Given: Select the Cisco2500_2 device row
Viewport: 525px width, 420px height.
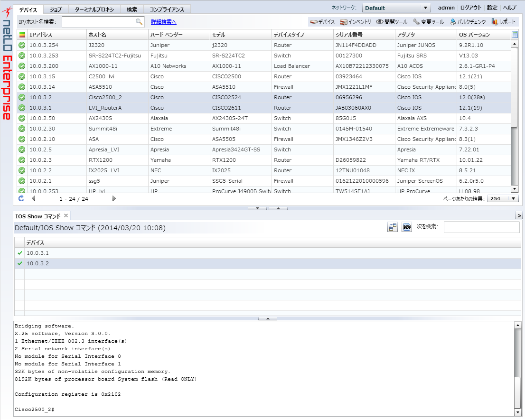Looking at the screenshot, I should [264, 97].
